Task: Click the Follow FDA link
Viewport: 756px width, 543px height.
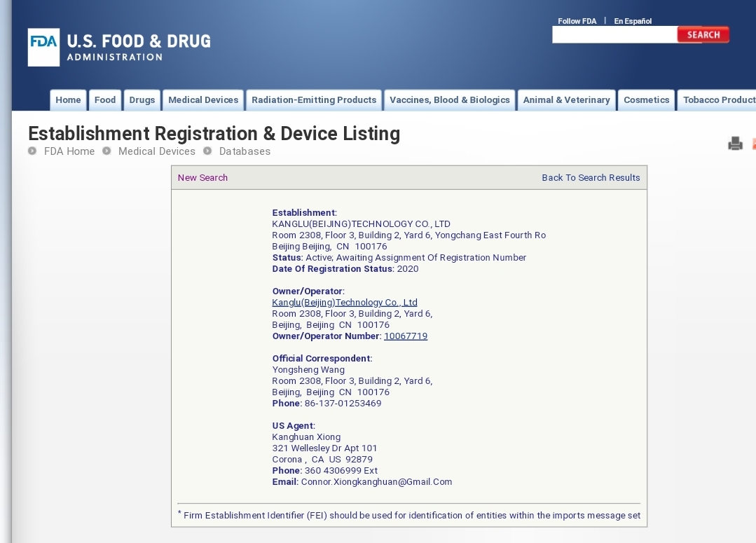Action: [577, 21]
